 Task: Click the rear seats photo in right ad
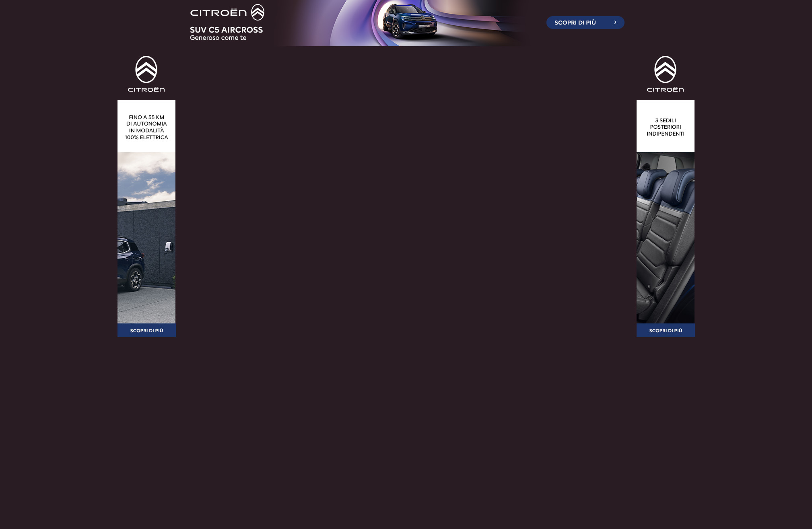[x=665, y=237]
